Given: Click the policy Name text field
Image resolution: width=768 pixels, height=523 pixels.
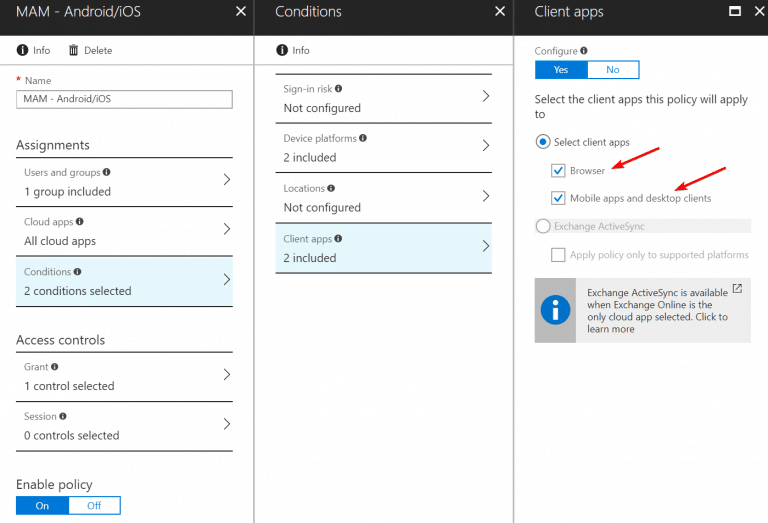Looking at the screenshot, I should click(x=124, y=99).
